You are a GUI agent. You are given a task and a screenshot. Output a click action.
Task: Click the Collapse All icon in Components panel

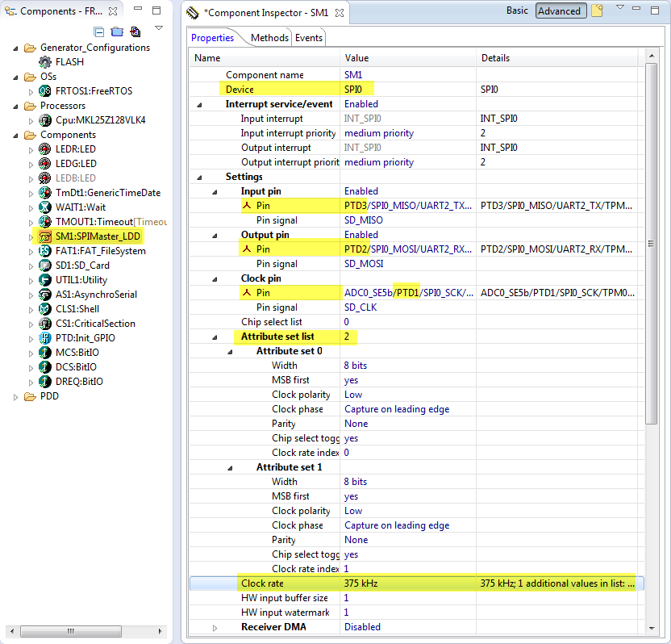99,31
